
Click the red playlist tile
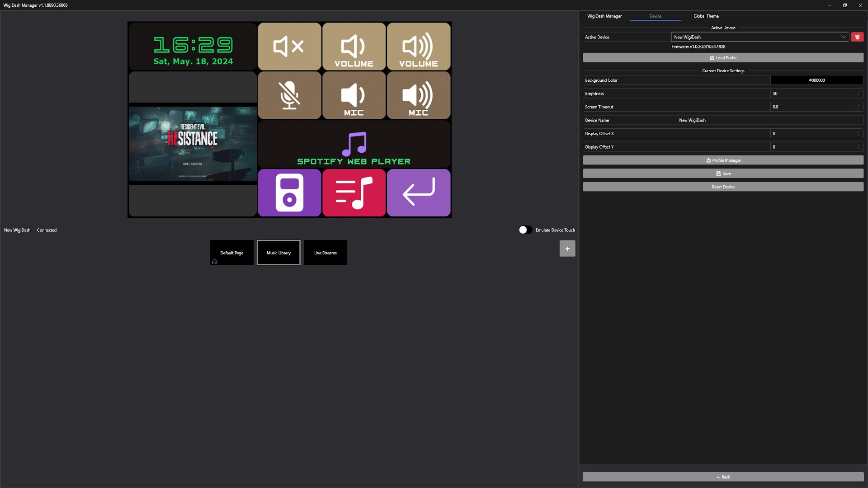(x=354, y=193)
